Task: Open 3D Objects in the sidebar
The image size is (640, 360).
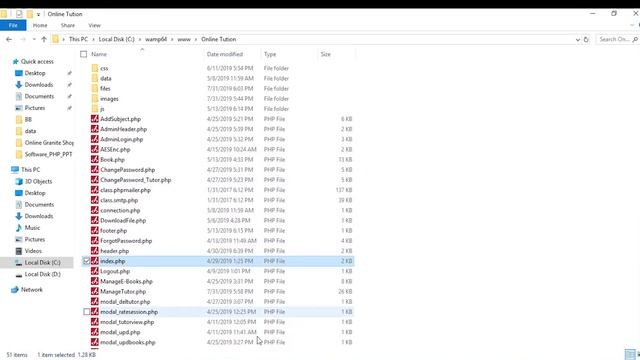Action: (x=38, y=181)
